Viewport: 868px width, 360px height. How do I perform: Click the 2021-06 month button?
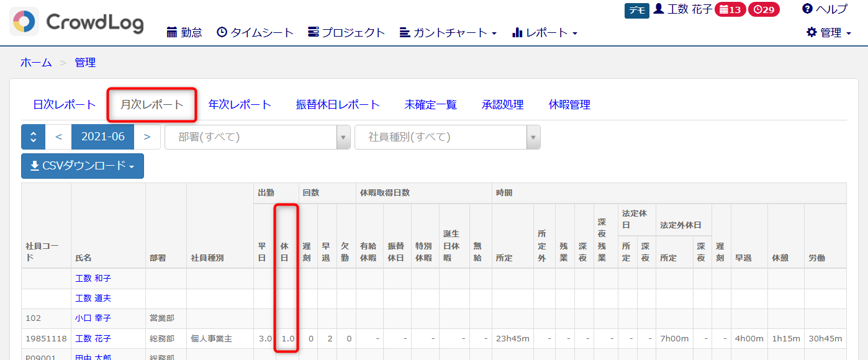103,137
